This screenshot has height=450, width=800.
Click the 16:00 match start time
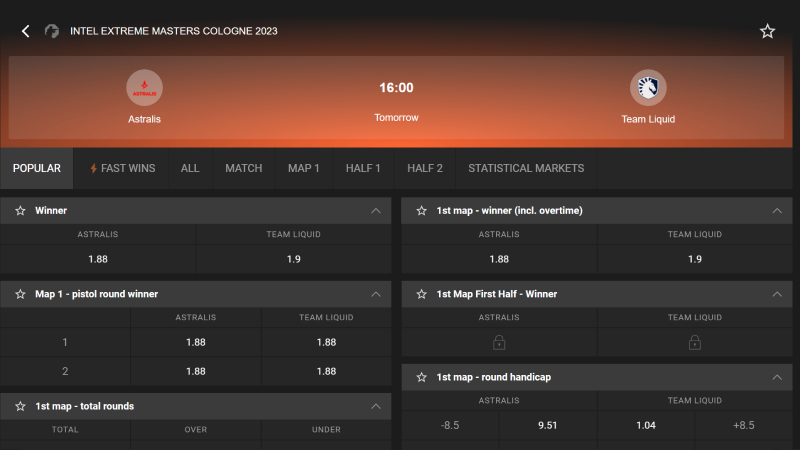[396, 88]
